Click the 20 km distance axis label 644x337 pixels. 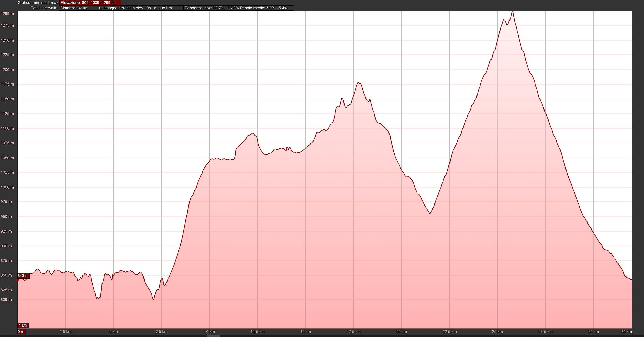point(401,332)
